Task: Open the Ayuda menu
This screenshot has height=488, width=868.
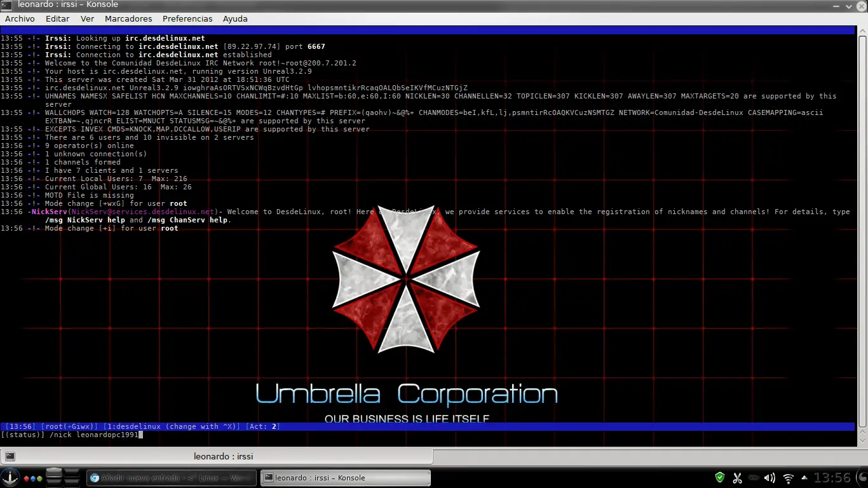Action: point(235,19)
